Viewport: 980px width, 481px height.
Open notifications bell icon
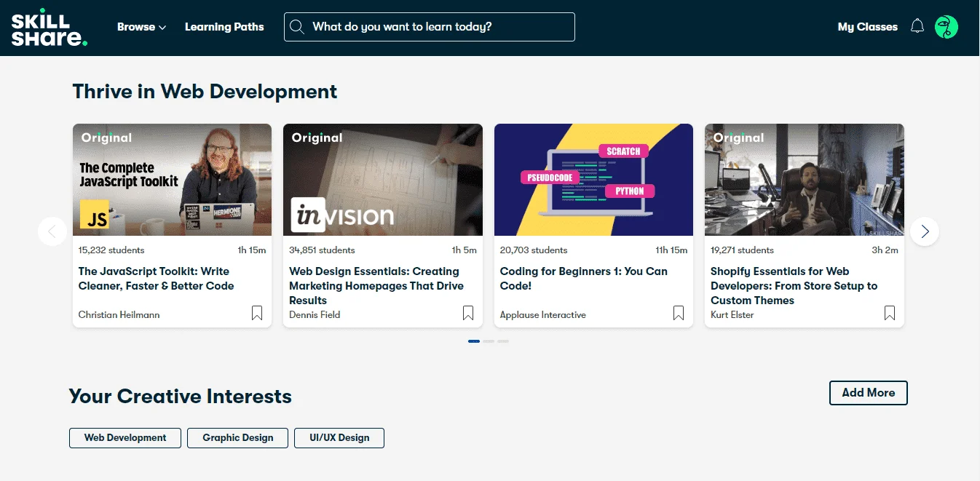click(917, 27)
